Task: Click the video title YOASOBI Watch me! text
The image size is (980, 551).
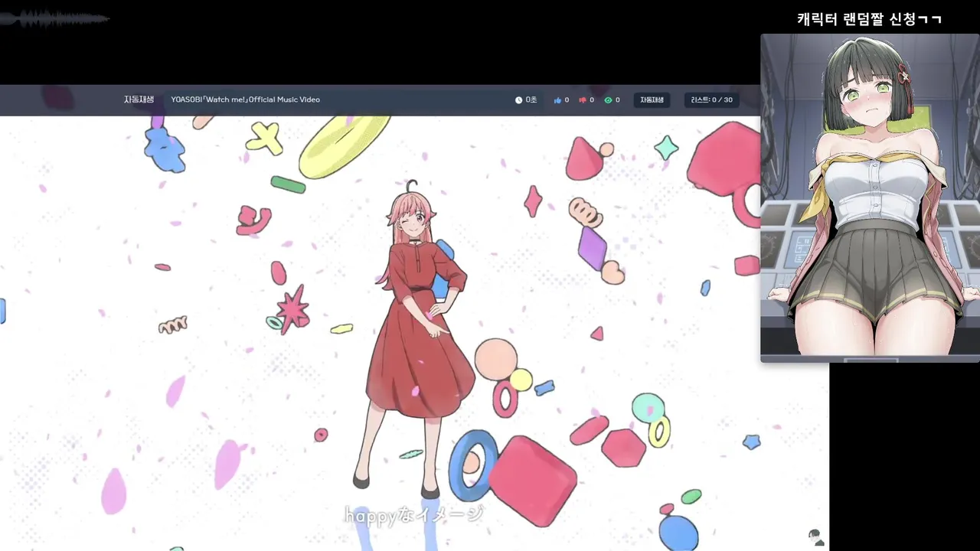Action: (245, 99)
